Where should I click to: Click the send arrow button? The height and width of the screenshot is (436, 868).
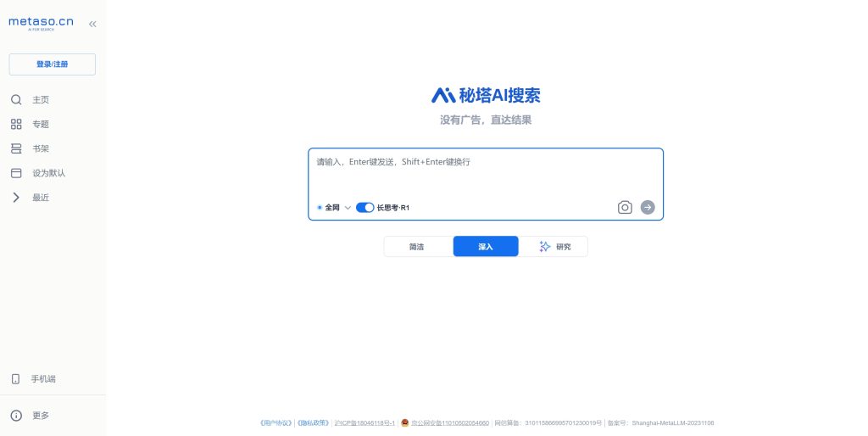[648, 207]
